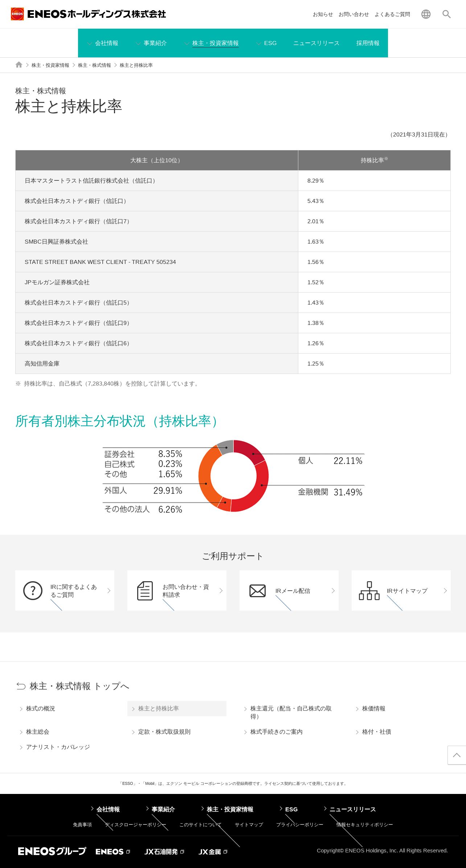466x868 pixels.
Task: Click 株主・株式情報 breadcrumb link
Action: [x=94, y=65]
